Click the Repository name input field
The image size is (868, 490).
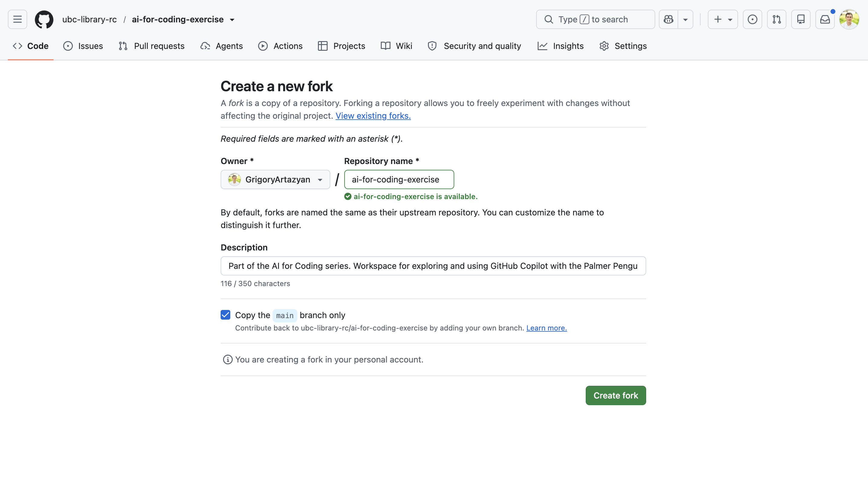tap(399, 179)
